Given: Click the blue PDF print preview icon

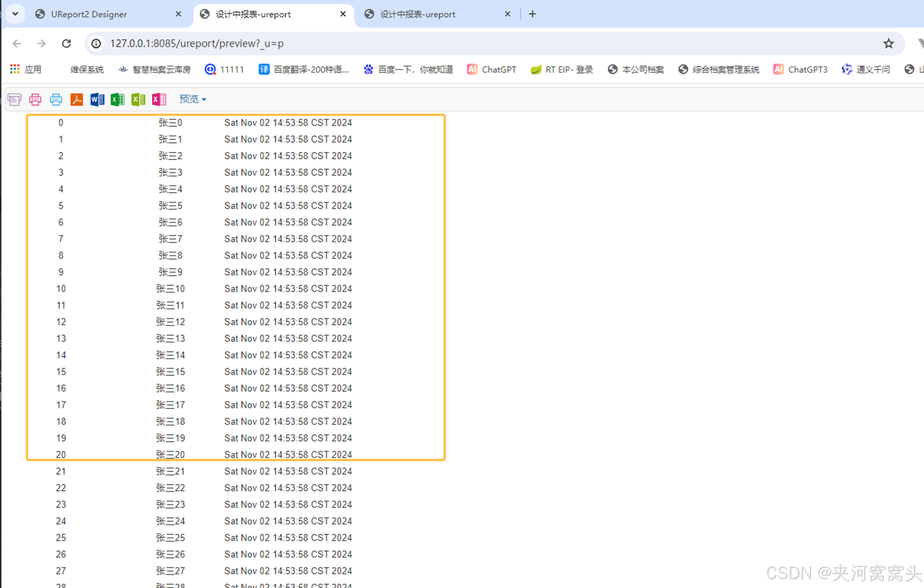Looking at the screenshot, I should pos(56,100).
